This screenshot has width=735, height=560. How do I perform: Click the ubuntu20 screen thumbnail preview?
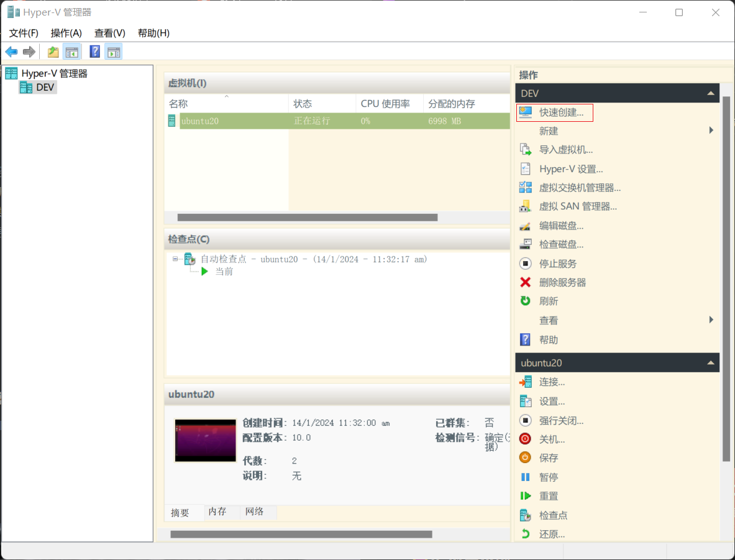click(x=205, y=441)
